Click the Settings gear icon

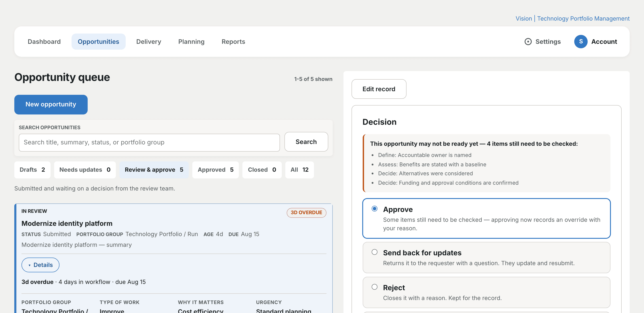tap(528, 42)
